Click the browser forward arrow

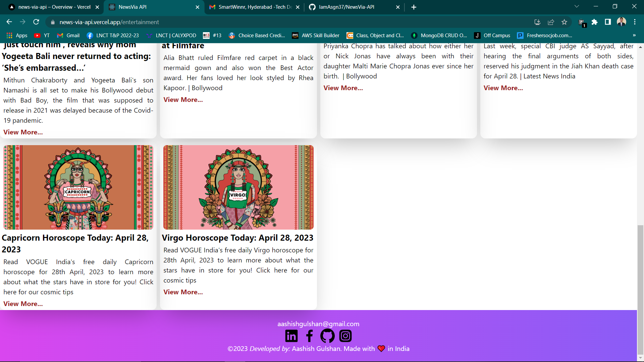pos(22,22)
